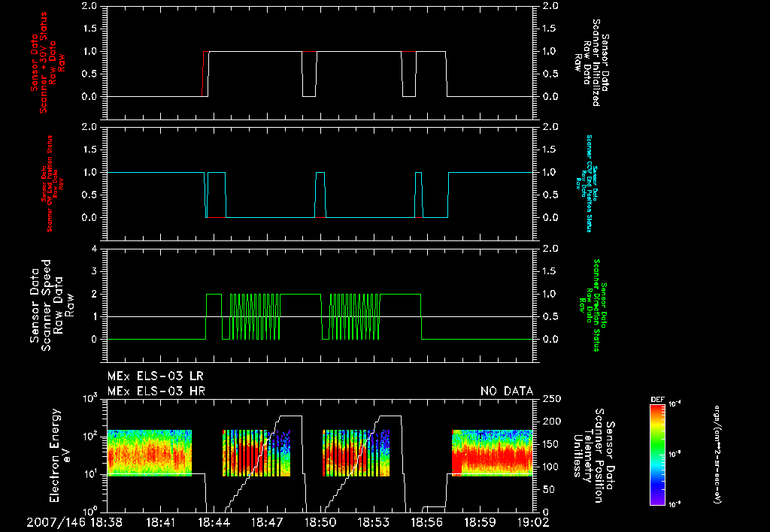
Task: Click the 250 tick on Scanner Position axis
Action: (x=552, y=399)
